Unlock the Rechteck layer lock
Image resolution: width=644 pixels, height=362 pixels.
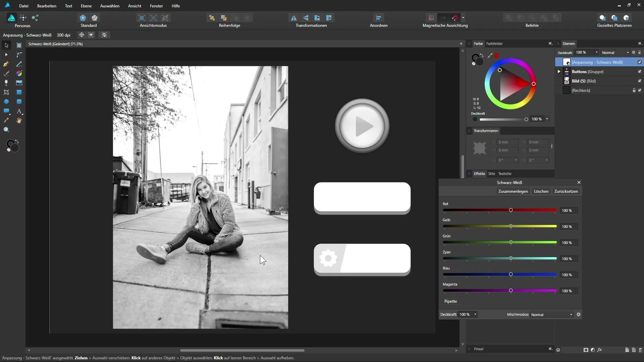[634, 90]
